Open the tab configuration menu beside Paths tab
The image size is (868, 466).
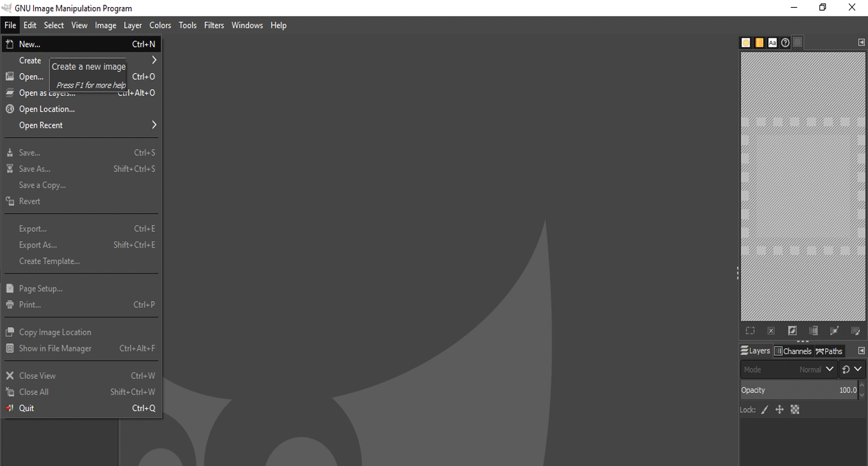click(x=862, y=351)
